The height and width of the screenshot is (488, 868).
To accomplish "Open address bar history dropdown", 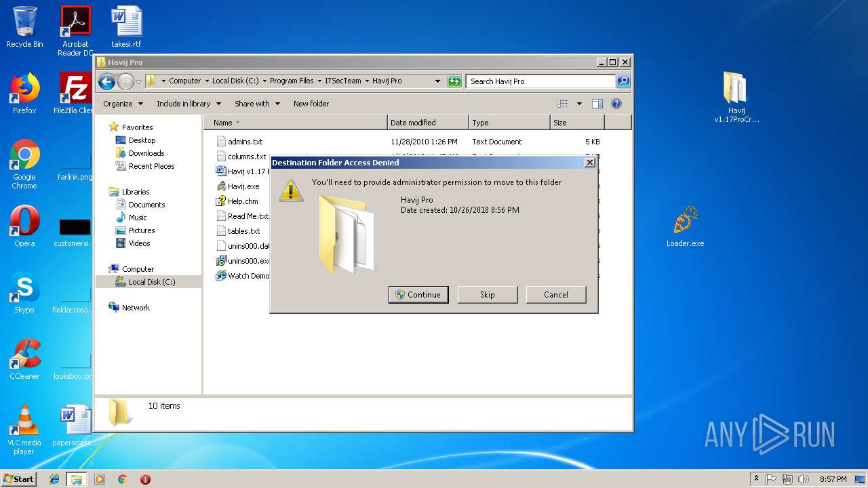I will (x=438, y=81).
